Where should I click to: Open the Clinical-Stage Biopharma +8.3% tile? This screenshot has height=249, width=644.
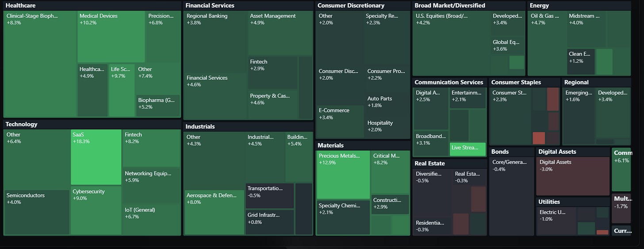pos(40,64)
